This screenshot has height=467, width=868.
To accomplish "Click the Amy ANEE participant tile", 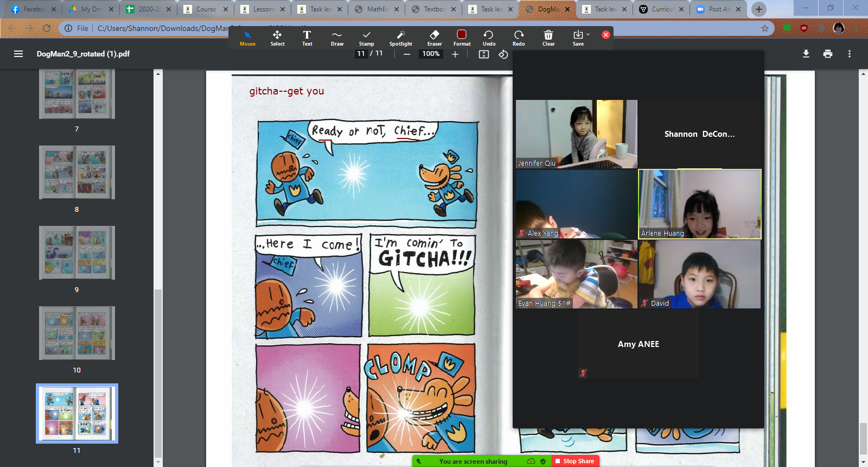I will [x=639, y=344].
